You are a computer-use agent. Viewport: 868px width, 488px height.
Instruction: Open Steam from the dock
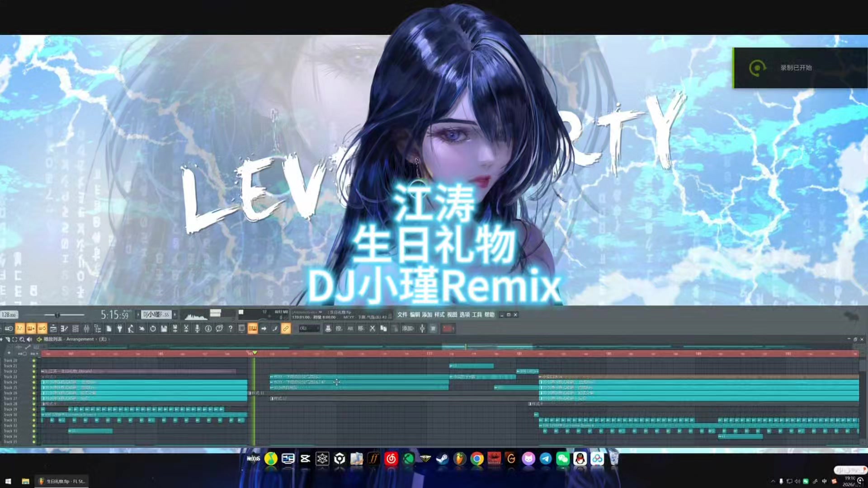click(442, 459)
